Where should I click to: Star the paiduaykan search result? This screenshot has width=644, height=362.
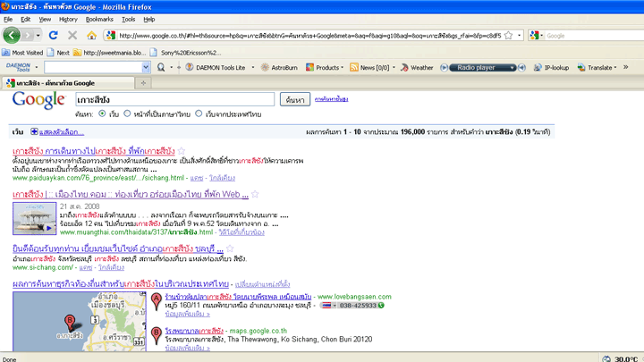point(182,151)
